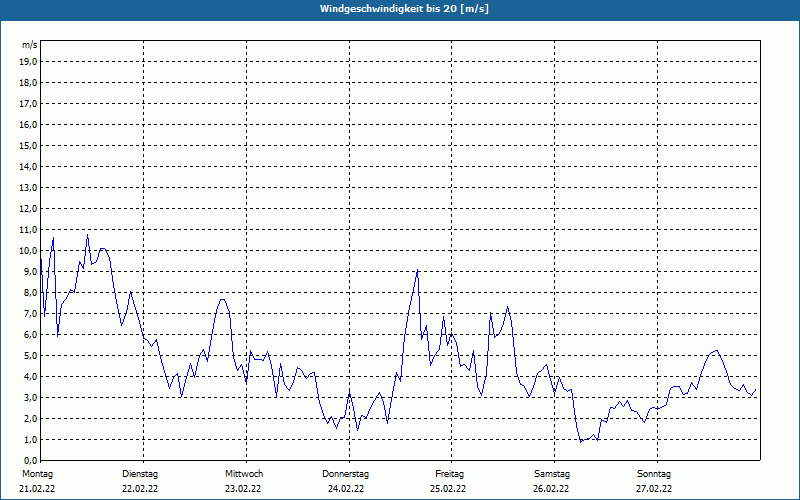The image size is (800, 500).
Task: Select the 6,0 y-axis value
Action: point(31,335)
